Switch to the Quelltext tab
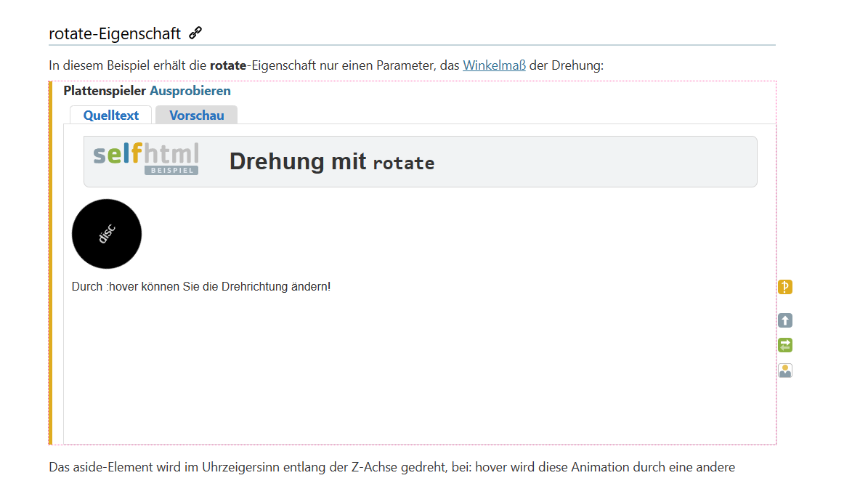 pos(110,115)
